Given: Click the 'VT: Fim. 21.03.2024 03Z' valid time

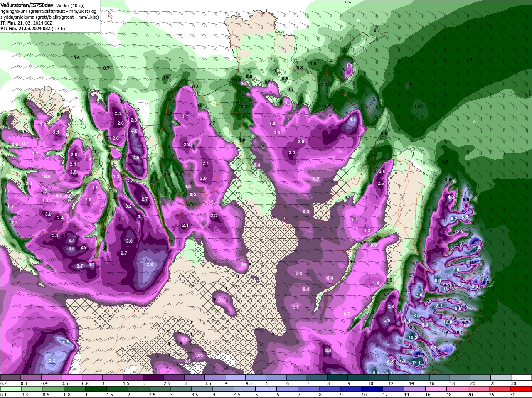Looking at the screenshot, I should click(x=26, y=29).
